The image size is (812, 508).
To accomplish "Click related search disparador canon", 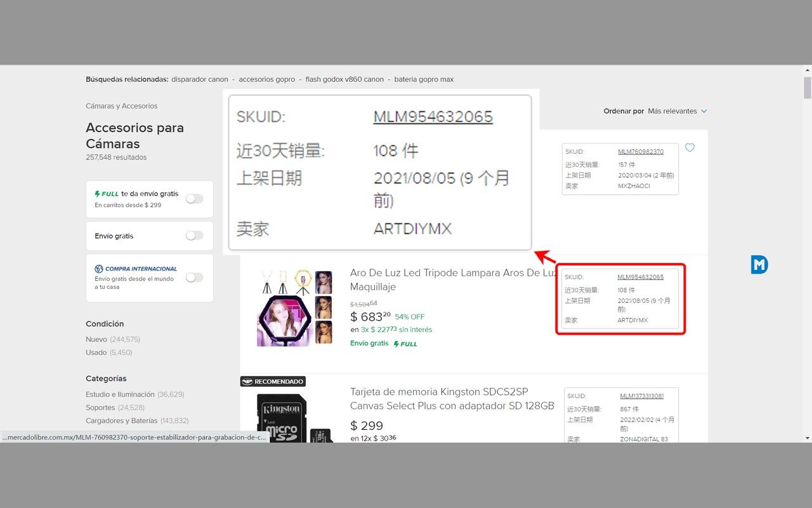I will tap(200, 79).
